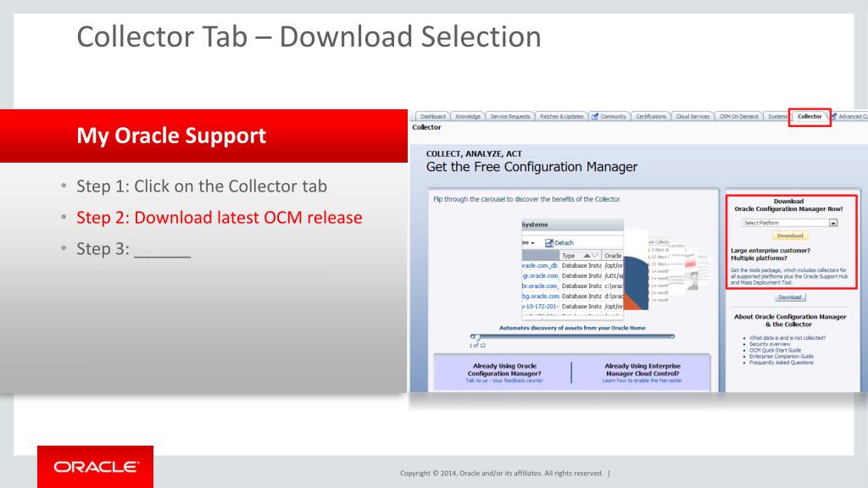Open the Security overview link
The image size is (868, 488).
pos(770,344)
